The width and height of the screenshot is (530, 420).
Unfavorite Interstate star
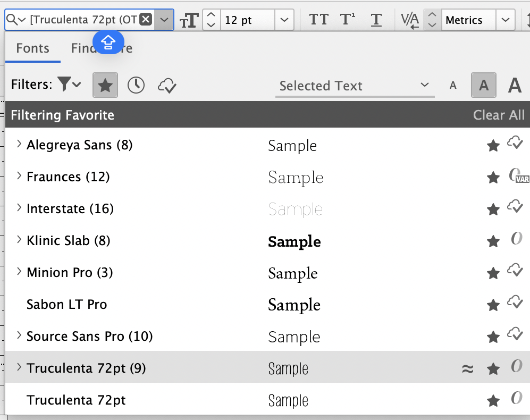[493, 209]
